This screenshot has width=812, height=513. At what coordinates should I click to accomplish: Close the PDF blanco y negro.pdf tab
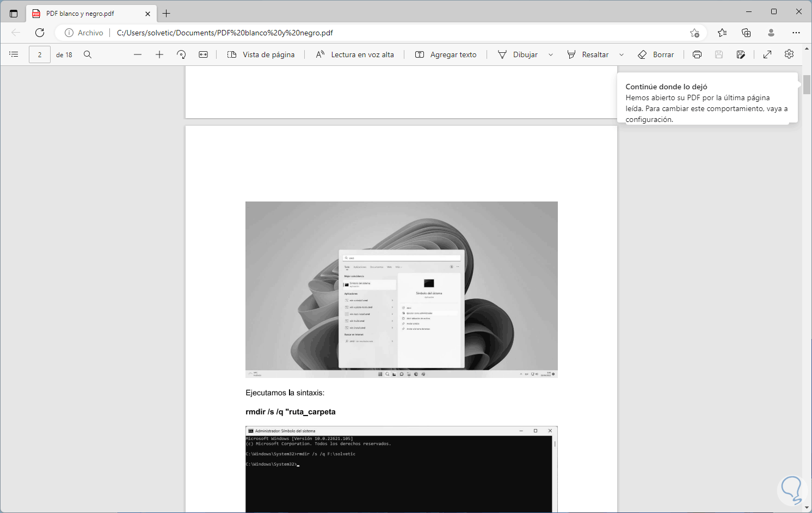(147, 14)
